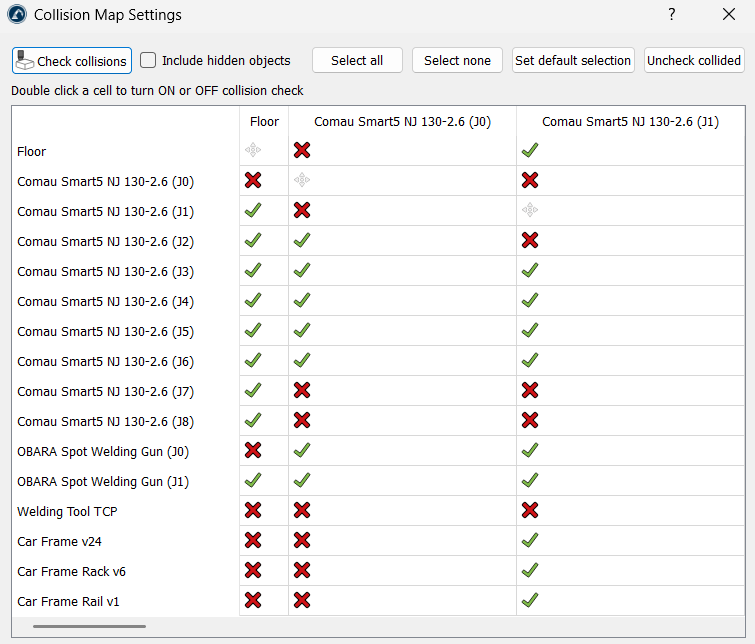Toggle red X in Welding Tool TCP row, Floor column

pos(253,510)
